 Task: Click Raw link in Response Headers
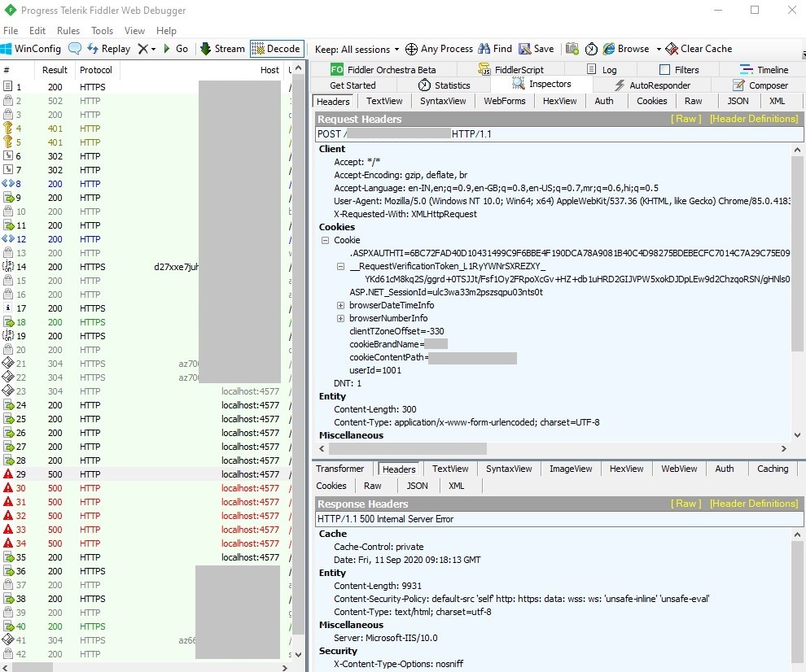[686, 504]
